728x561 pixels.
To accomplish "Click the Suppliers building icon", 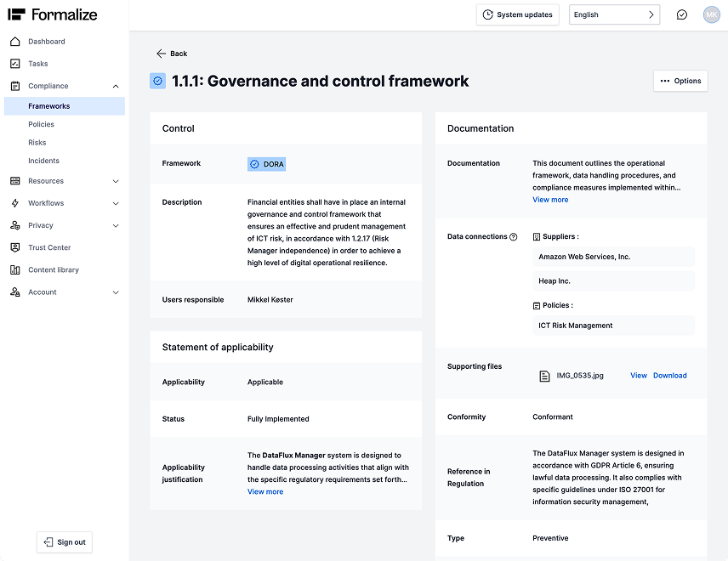I will pyautogui.click(x=537, y=236).
